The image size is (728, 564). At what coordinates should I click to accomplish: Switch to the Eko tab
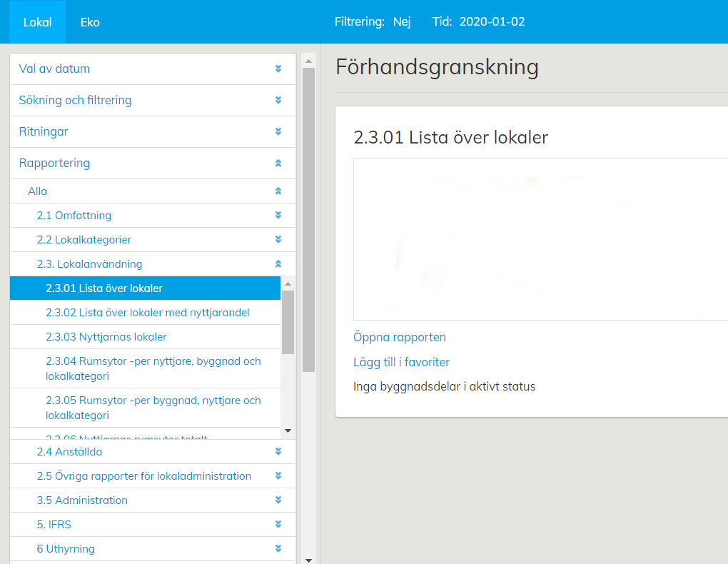pyautogui.click(x=90, y=22)
